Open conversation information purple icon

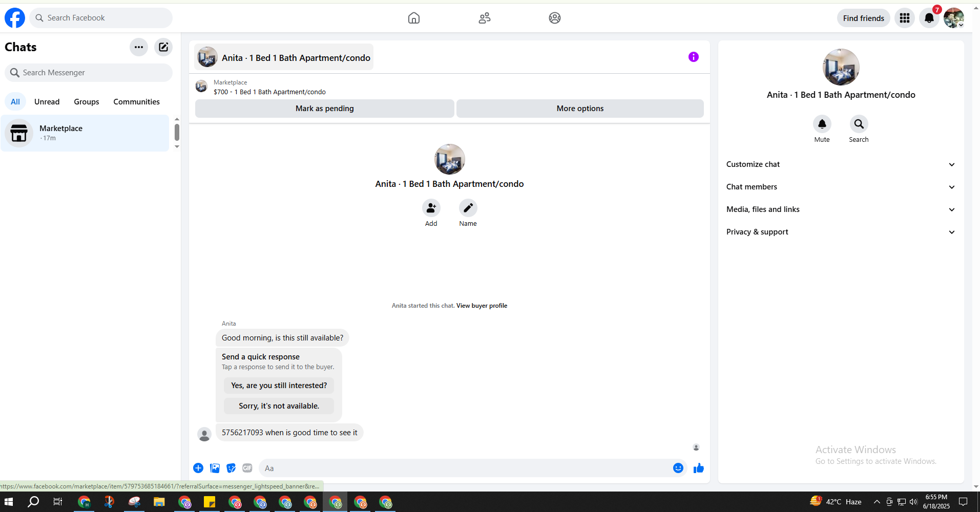[694, 57]
